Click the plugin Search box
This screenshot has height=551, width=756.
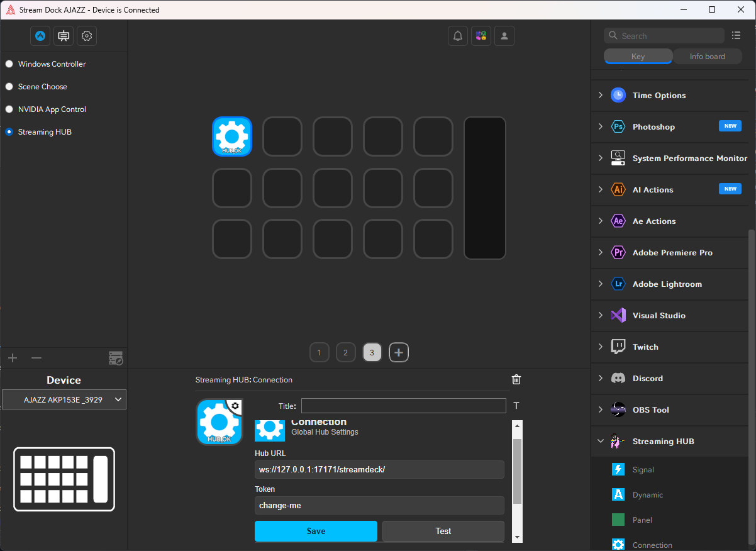[664, 36]
